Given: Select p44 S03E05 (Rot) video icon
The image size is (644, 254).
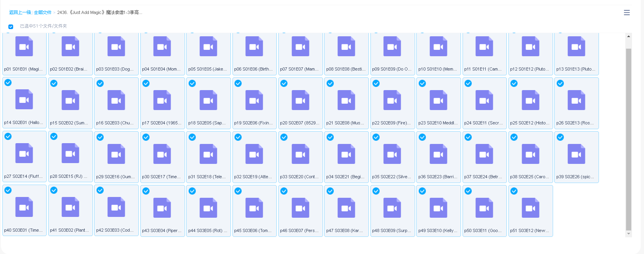Looking at the screenshot, I should click(208, 208).
